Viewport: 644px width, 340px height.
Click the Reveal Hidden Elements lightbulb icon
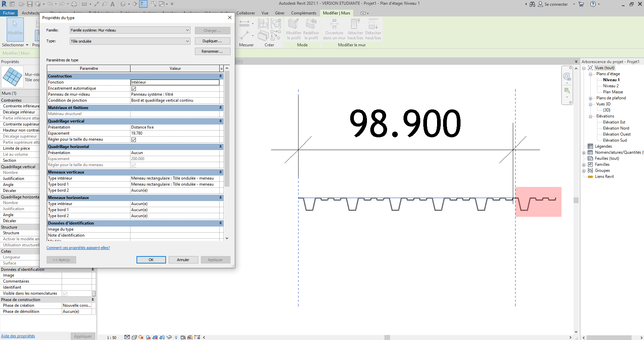tap(176, 337)
